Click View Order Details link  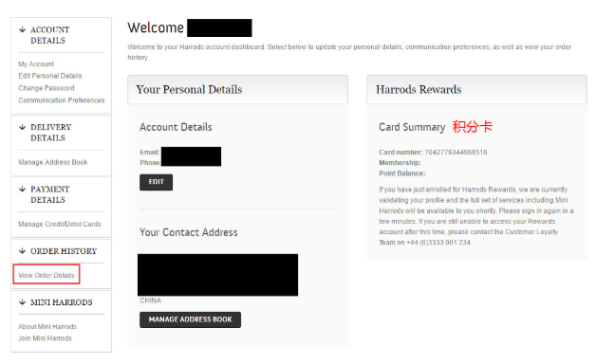(x=47, y=275)
